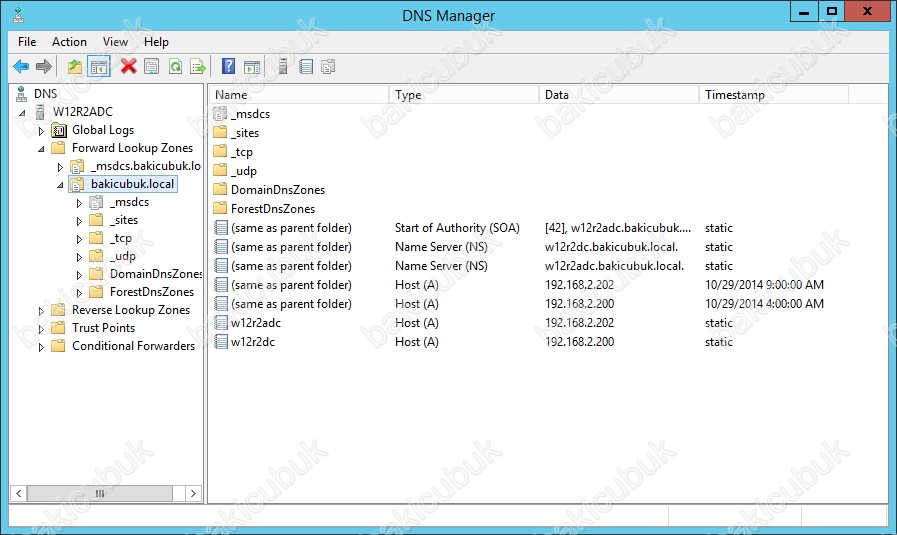Click the DNS Manager title bar icon
The height and width of the screenshot is (535, 897).
[18, 15]
